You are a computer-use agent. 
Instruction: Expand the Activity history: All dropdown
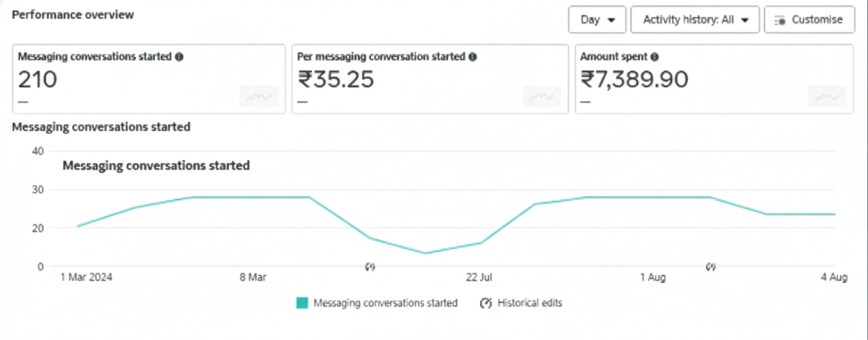(x=695, y=20)
